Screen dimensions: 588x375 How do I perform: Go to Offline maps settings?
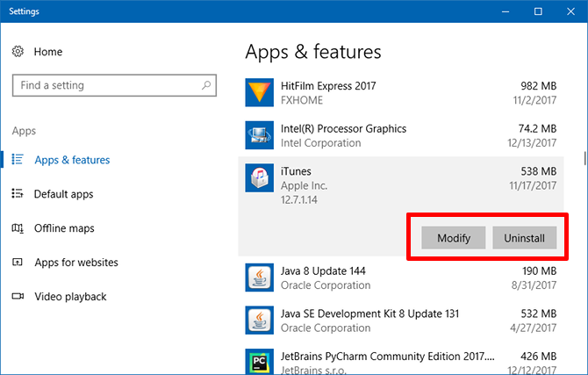click(x=64, y=228)
